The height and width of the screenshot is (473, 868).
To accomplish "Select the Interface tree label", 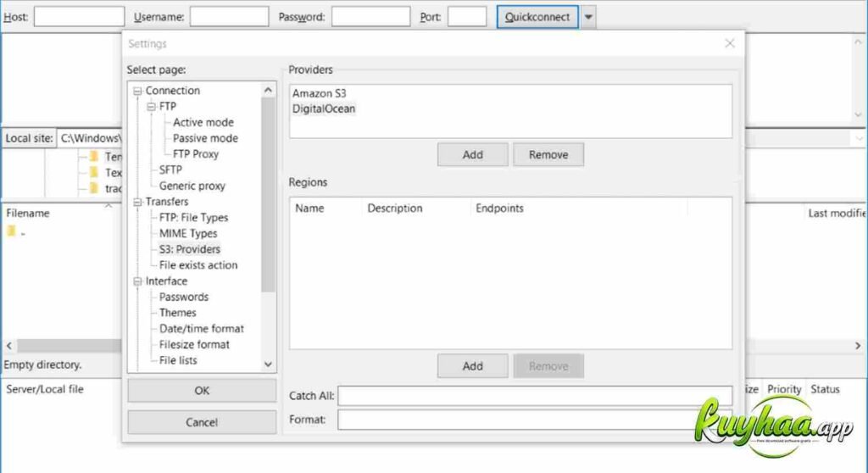I will click(166, 281).
